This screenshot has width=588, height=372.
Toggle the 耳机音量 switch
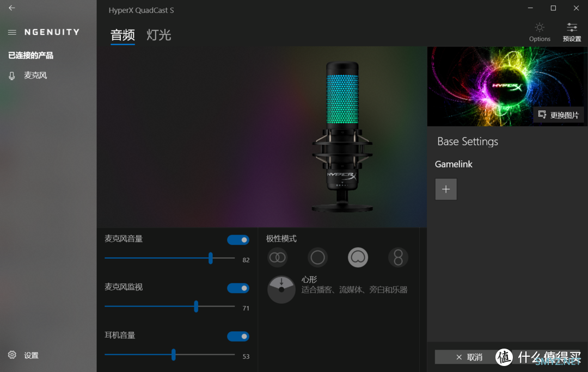[238, 337]
